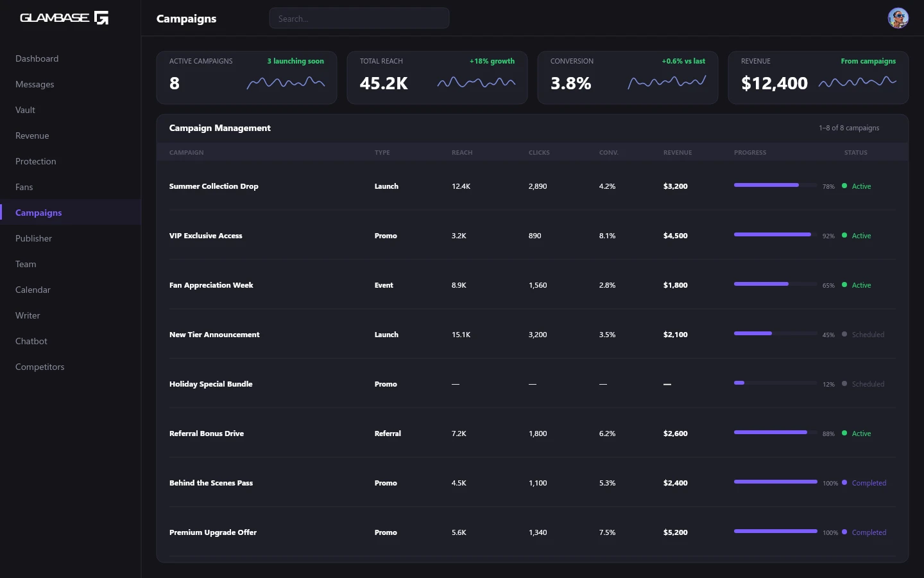The height and width of the screenshot is (578, 924).
Task: Click the Active Campaigns sparkline chart
Action: tap(286, 83)
